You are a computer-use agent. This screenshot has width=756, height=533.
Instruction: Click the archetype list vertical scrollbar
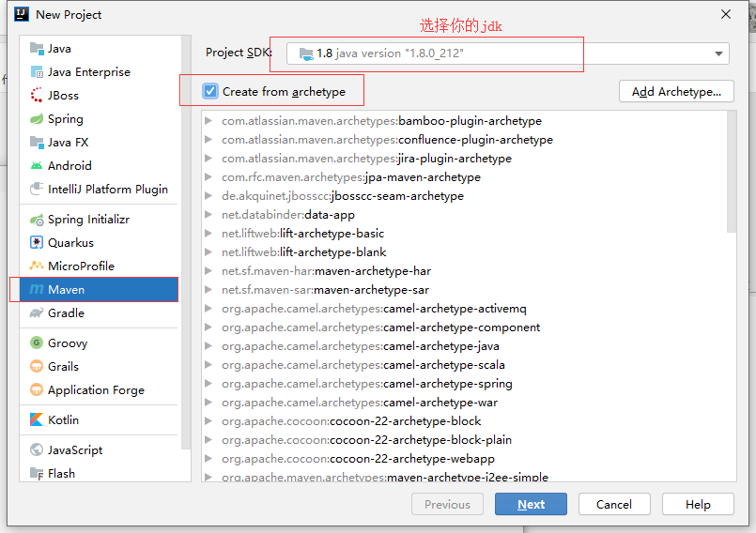tap(732, 172)
